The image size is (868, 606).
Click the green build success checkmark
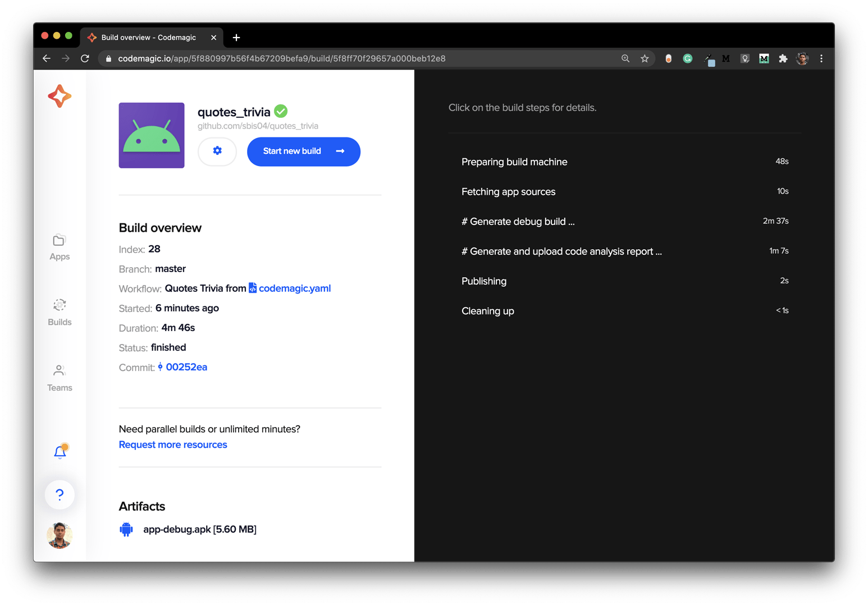pos(281,111)
